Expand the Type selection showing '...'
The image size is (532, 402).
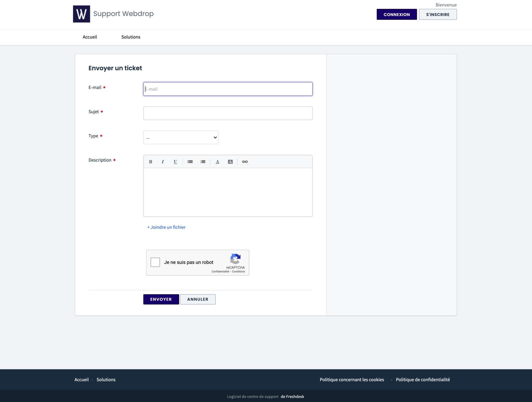181,137
